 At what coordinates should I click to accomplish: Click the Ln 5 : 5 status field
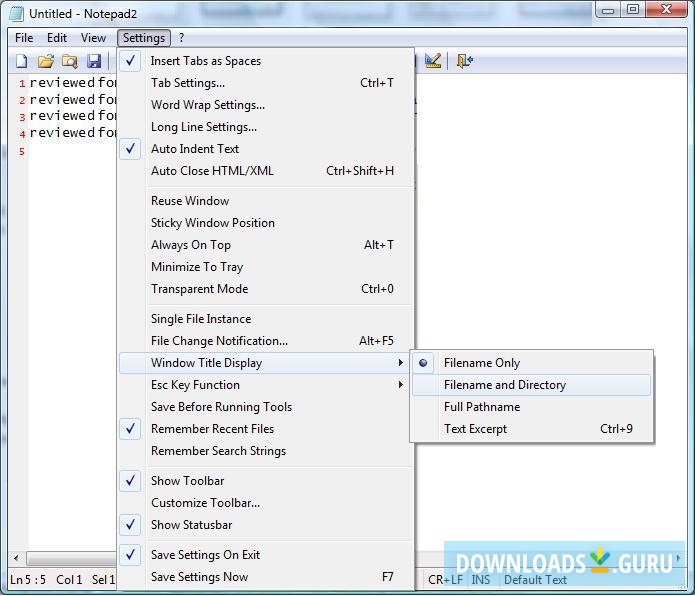28,580
